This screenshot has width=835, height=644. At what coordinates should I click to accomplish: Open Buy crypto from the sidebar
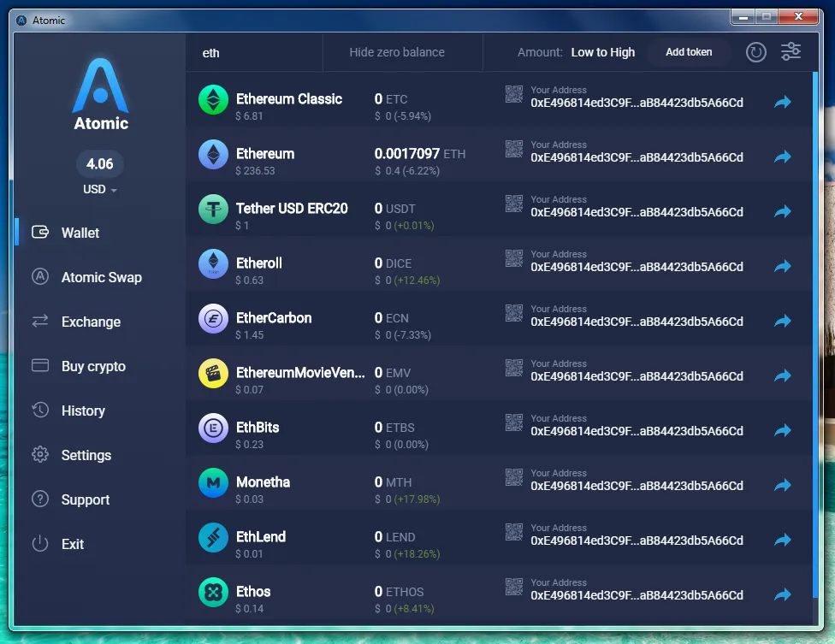pos(93,366)
